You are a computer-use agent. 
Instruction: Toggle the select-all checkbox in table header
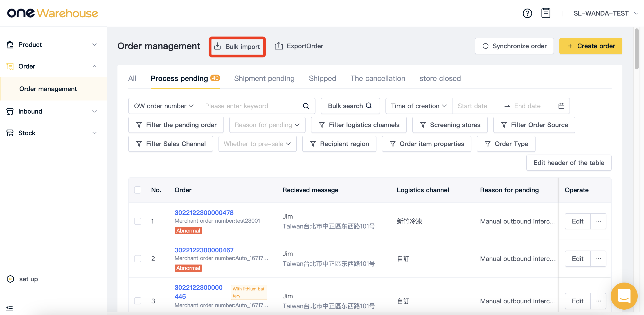(138, 190)
